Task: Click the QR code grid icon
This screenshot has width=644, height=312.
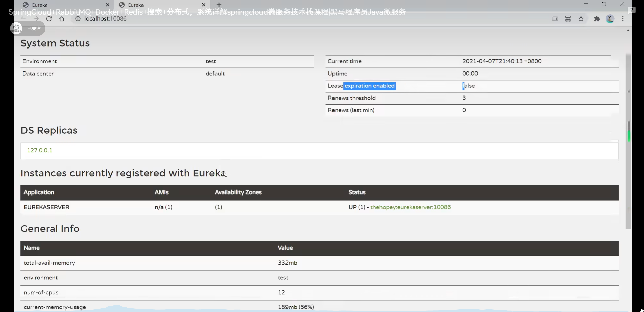Action: (x=568, y=19)
